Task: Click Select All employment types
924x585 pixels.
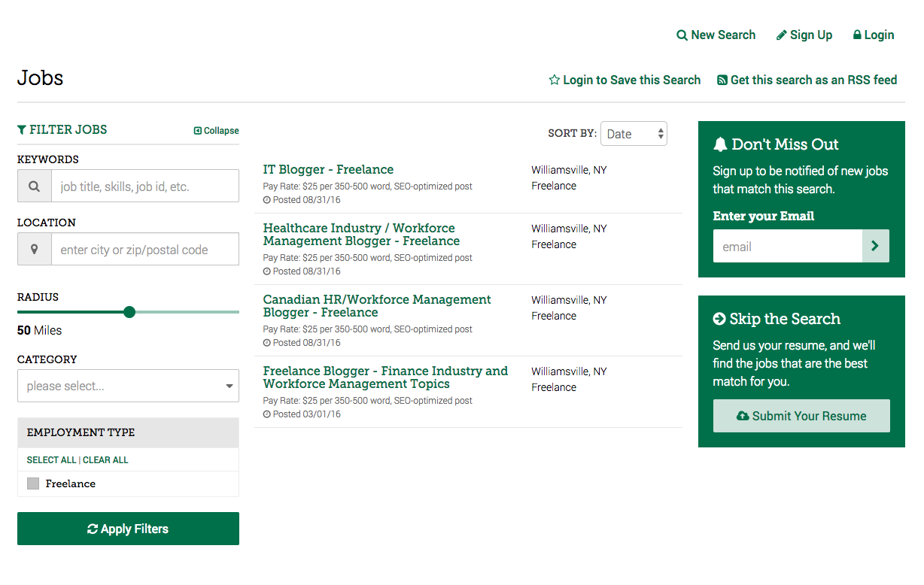Action: pos(51,460)
